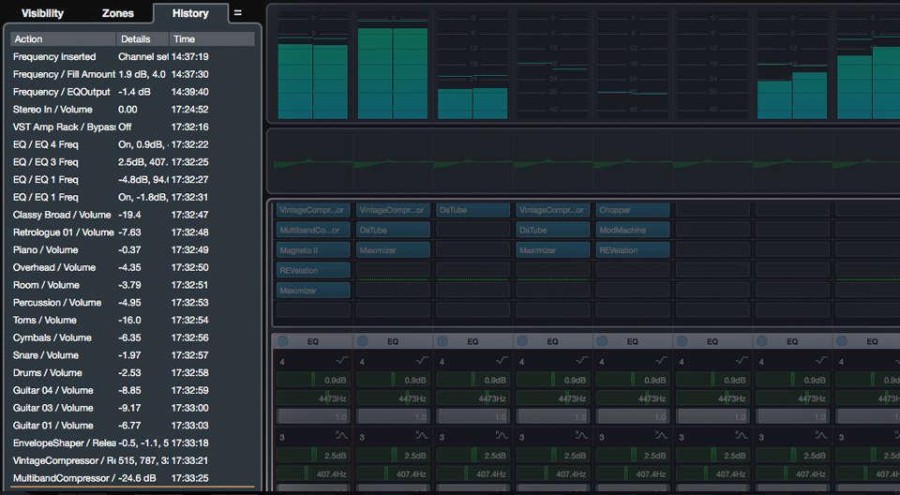Click the 1.0 Q slider, first channel
The width and height of the screenshot is (900, 495).
click(x=313, y=416)
